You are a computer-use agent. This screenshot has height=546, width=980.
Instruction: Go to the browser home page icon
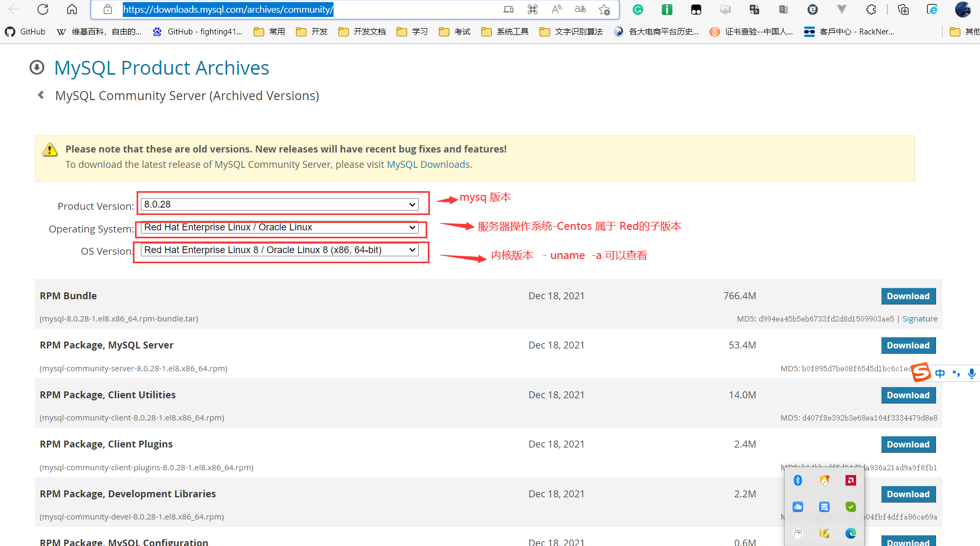(72, 9)
